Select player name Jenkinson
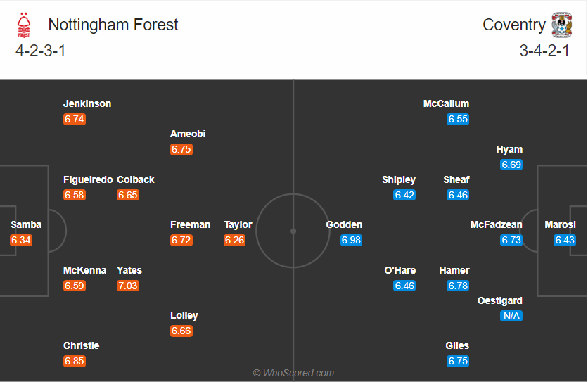The width and height of the screenshot is (588, 382). [x=87, y=103]
